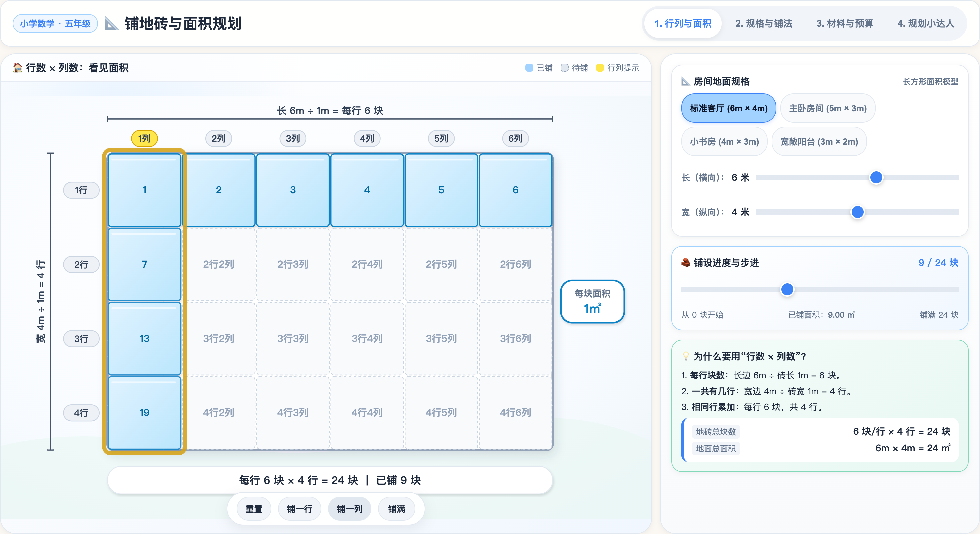Viewport: 980px width, 534px height.
Task: Click pending tile 4行6列
Action: click(x=515, y=413)
